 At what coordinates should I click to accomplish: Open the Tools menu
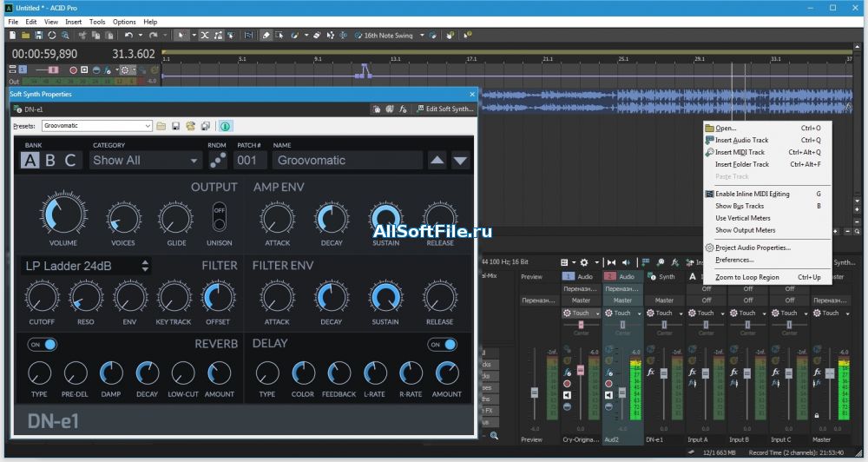[97, 22]
